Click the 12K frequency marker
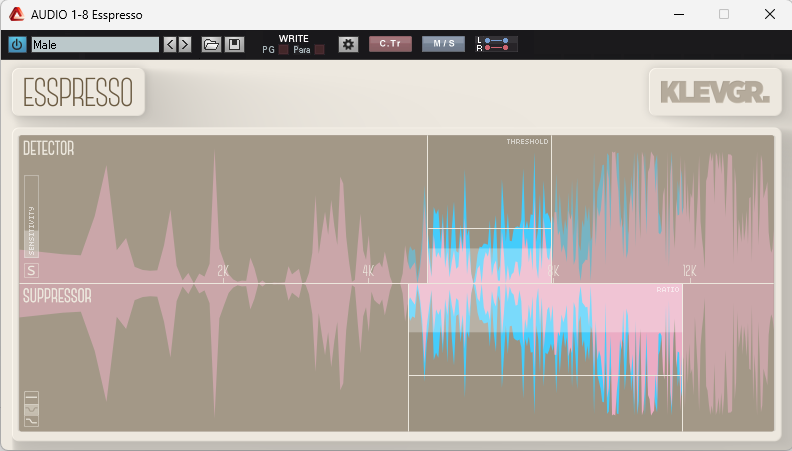The width and height of the screenshot is (792, 451). tap(689, 271)
